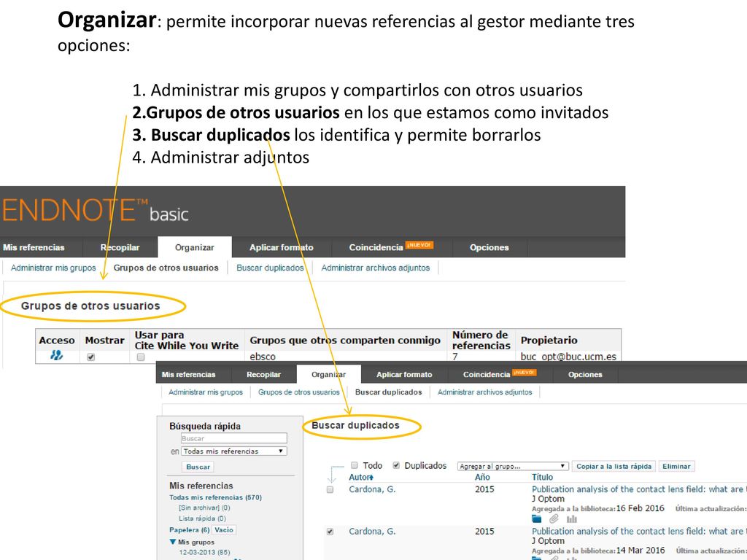Open the Lista rápida (0) group
The width and height of the screenshot is (747, 560).
pyautogui.click(x=203, y=518)
